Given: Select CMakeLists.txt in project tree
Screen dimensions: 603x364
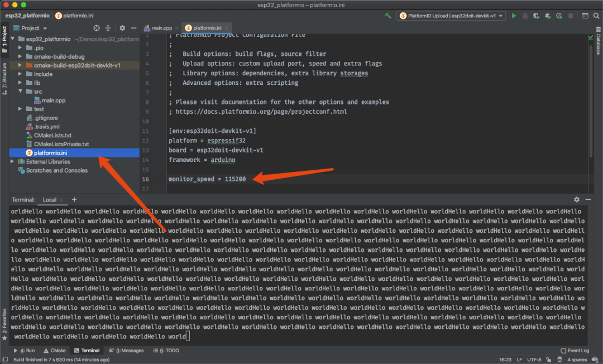Looking at the screenshot, I should click(x=52, y=135).
